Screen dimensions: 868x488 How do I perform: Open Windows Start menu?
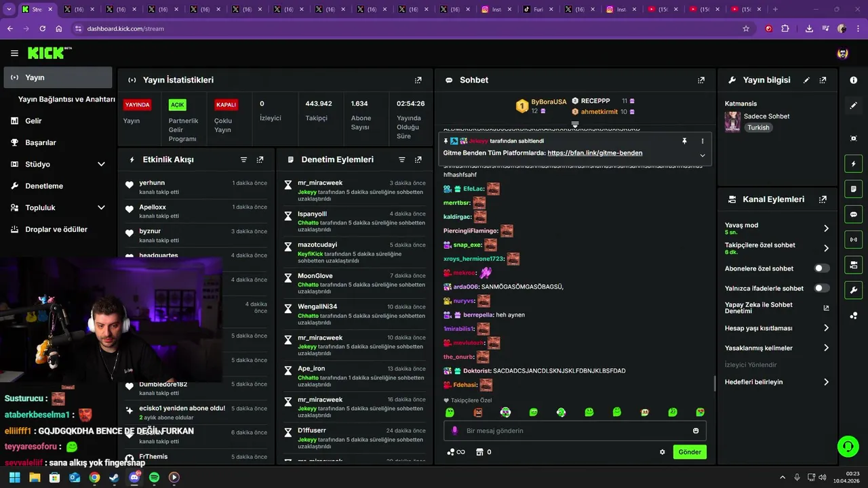point(14,477)
